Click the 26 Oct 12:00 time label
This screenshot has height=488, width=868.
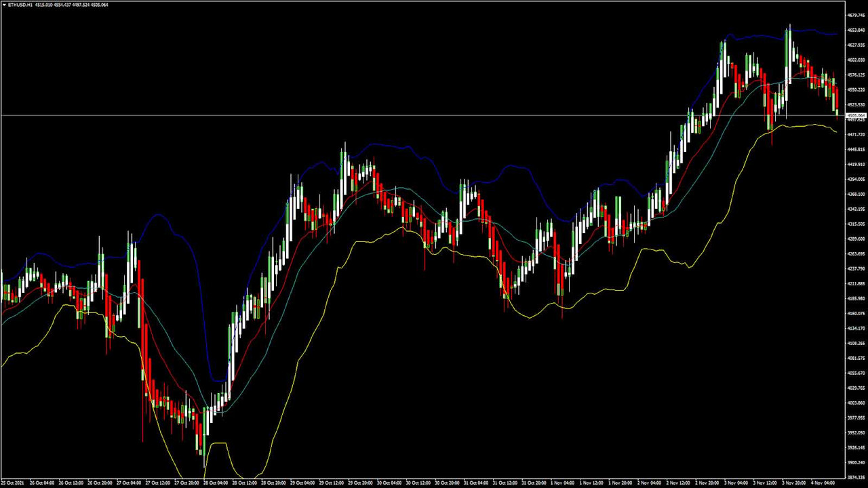point(71,483)
